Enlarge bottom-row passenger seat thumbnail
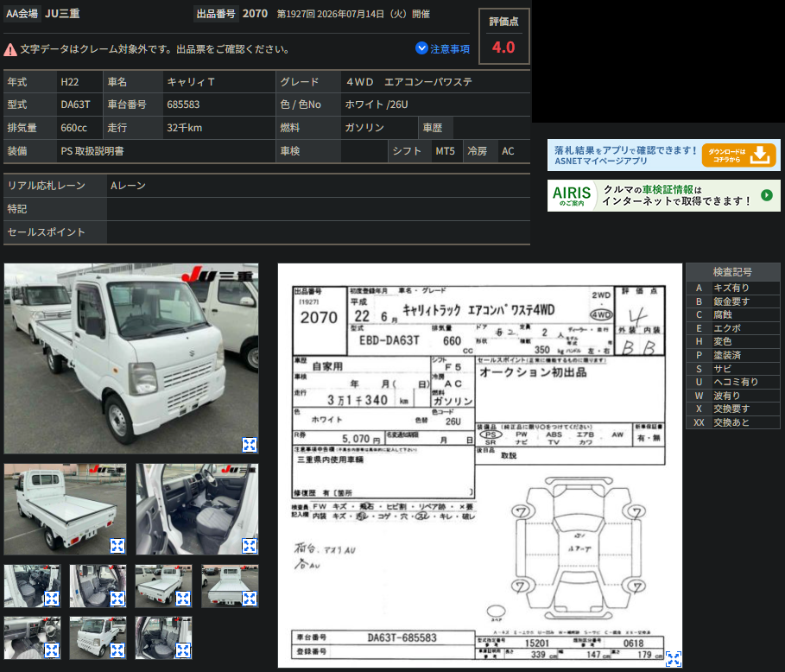The width and height of the screenshot is (785, 672). 183,650
